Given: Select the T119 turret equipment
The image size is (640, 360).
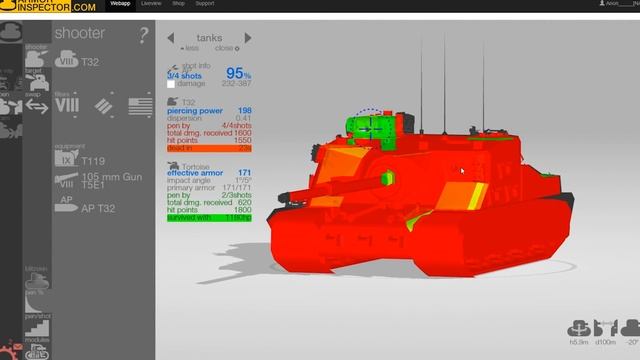Looking at the screenshot, I should 80,159.
